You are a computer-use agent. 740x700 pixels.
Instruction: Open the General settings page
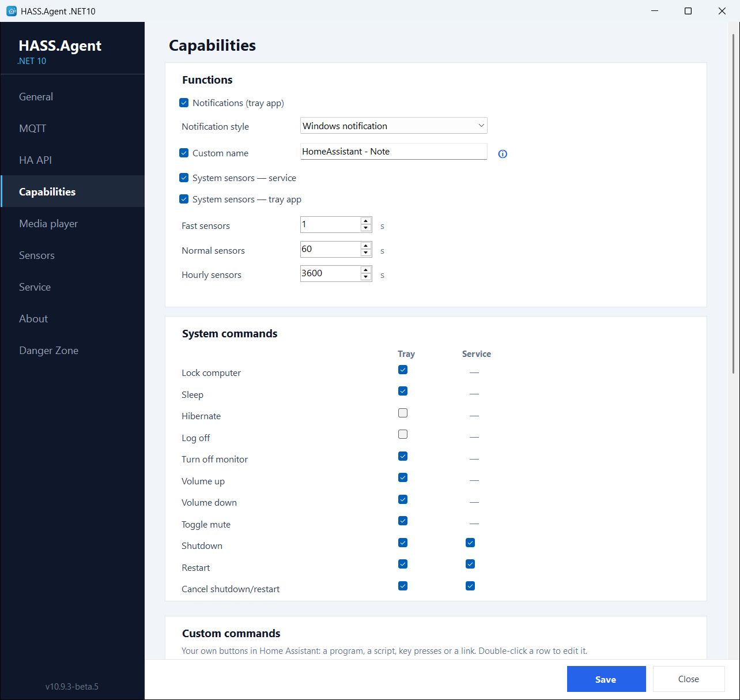click(73, 97)
